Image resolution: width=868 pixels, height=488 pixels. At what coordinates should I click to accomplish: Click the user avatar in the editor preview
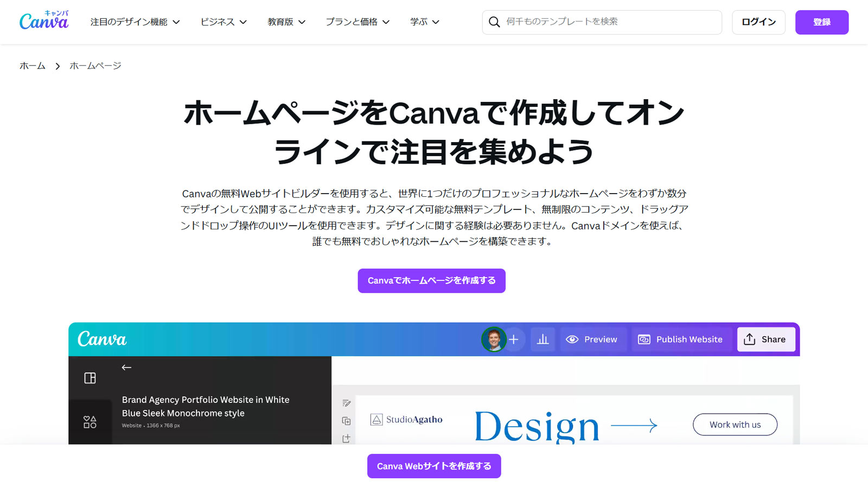494,339
